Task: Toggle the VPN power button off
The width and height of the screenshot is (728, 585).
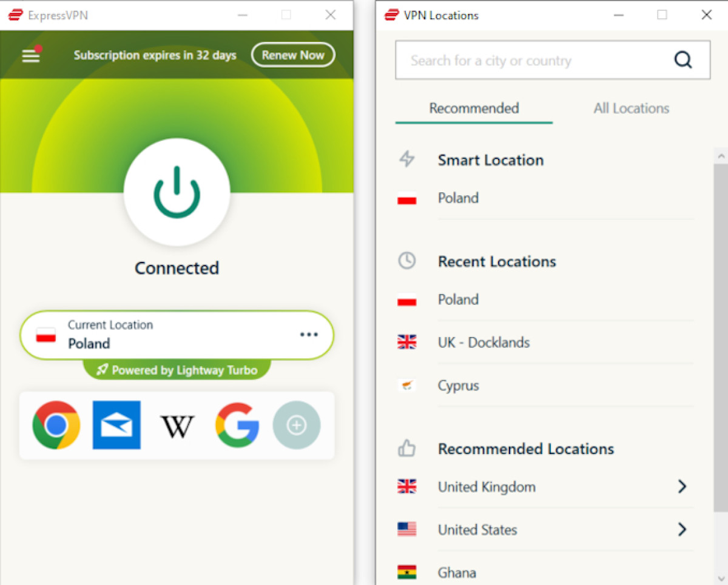Action: (177, 193)
